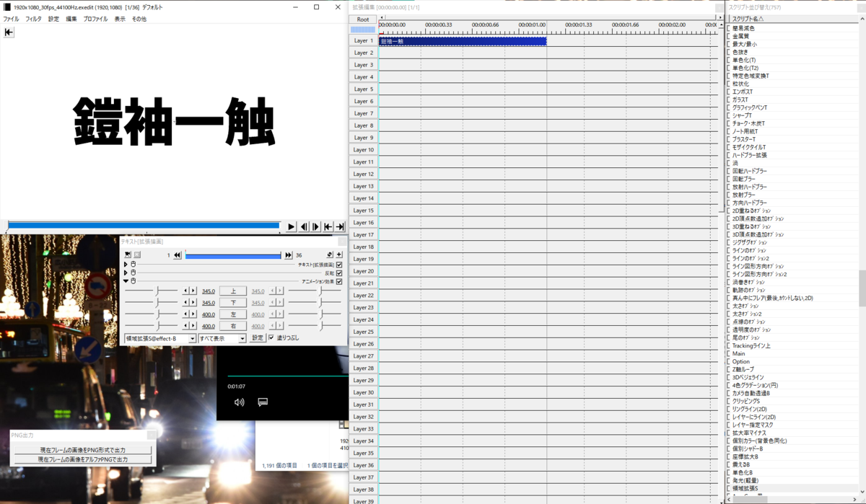
Task: Open the 設定 menu in the menu bar
Action: tap(53, 19)
